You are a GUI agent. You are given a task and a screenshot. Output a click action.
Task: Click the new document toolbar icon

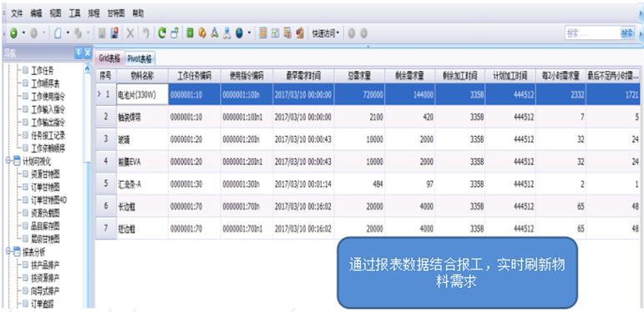pyautogui.click(x=58, y=33)
